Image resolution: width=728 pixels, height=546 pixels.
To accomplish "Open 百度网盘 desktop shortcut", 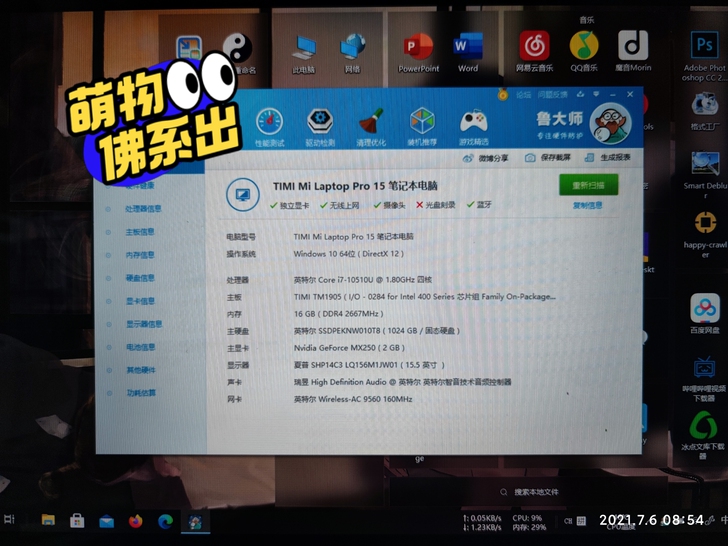I will pyautogui.click(x=705, y=313).
